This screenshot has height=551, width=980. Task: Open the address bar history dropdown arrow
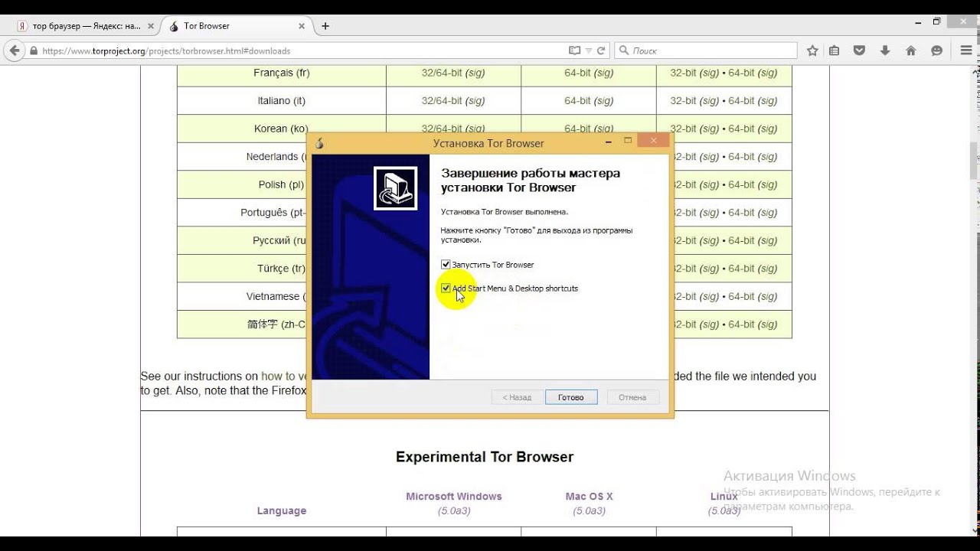tap(589, 51)
